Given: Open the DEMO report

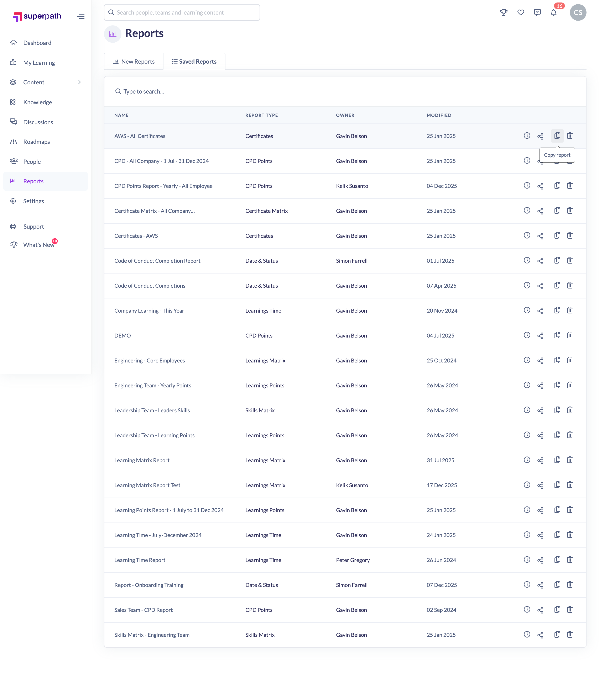Looking at the screenshot, I should click(x=122, y=335).
